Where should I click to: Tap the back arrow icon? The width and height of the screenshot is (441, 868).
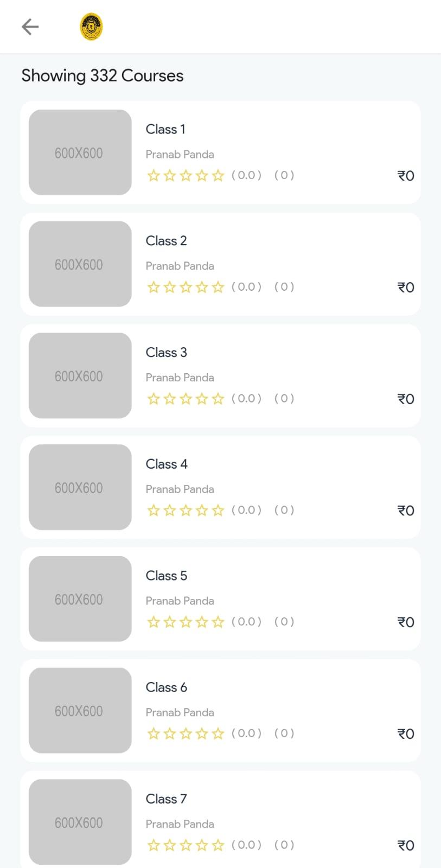30,27
